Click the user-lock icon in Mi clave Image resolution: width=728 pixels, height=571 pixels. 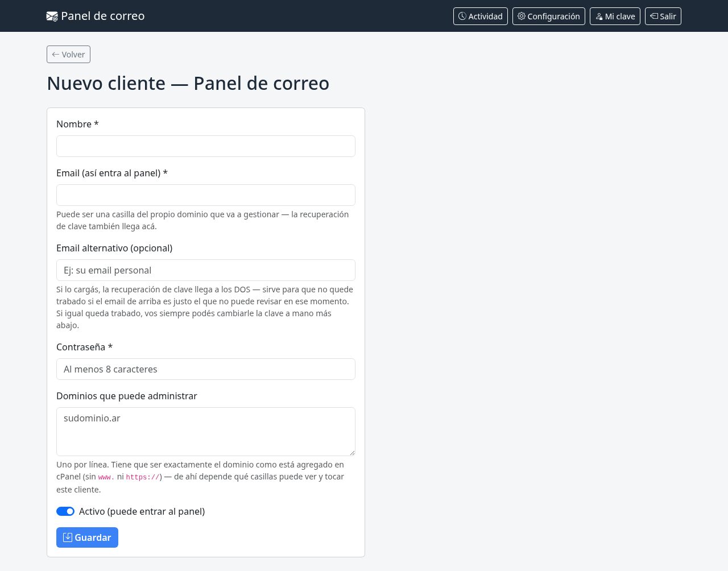coord(599,16)
